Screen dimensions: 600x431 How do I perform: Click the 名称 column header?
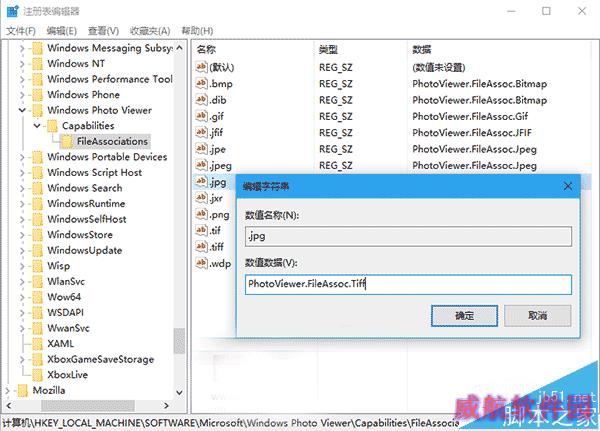[x=206, y=49]
